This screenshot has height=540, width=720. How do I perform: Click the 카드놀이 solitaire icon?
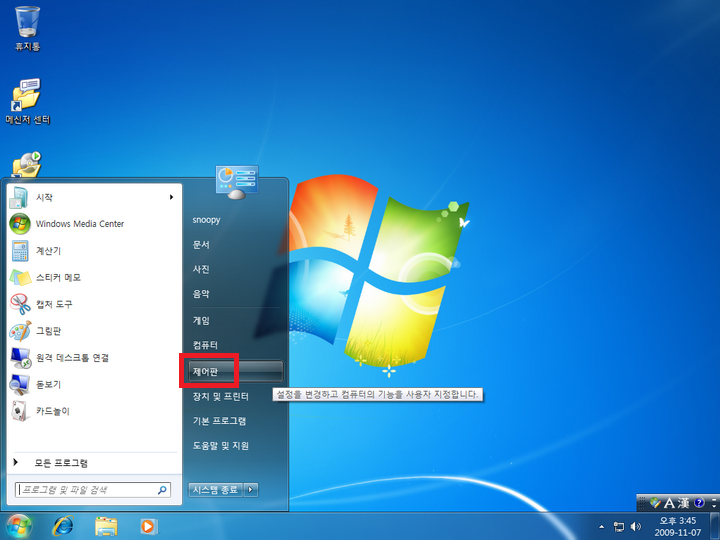19,411
